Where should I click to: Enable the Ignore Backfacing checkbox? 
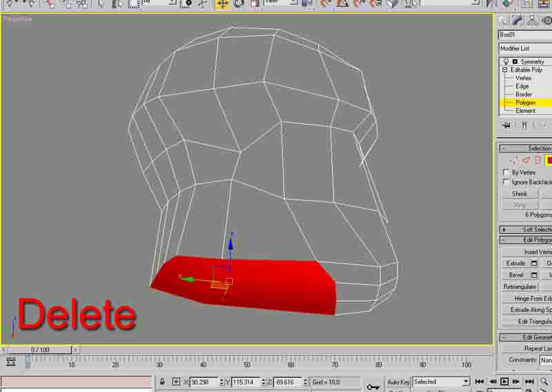pyautogui.click(x=506, y=182)
